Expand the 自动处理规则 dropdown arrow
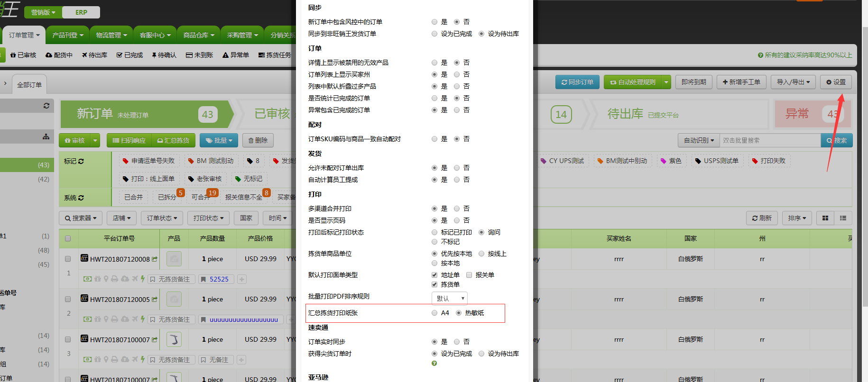 (x=666, y=82)
